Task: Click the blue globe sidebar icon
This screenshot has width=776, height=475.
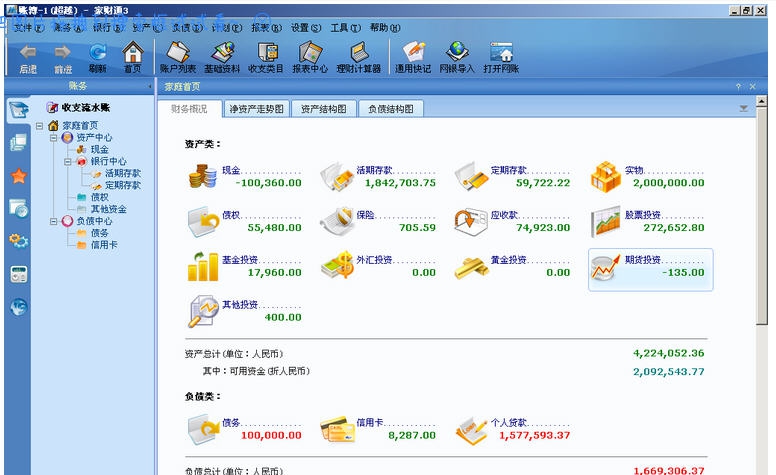Action: 19,307
